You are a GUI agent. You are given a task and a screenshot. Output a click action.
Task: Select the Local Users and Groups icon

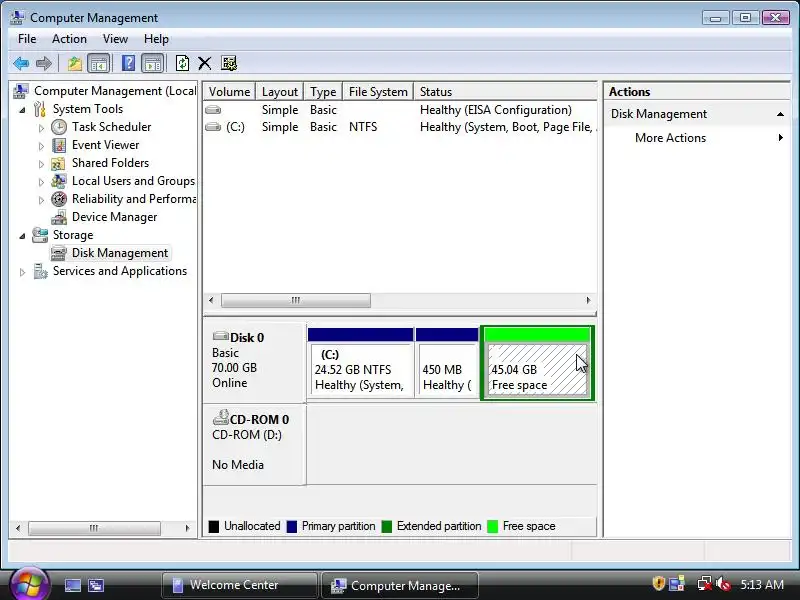(59, 181)
